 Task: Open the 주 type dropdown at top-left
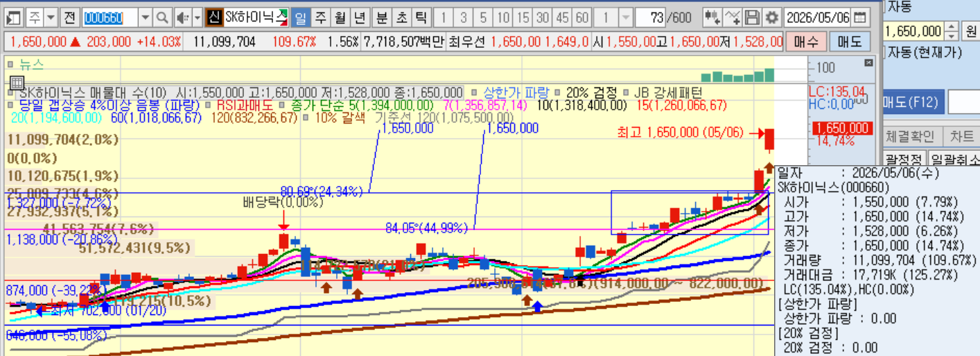(52, 17)
